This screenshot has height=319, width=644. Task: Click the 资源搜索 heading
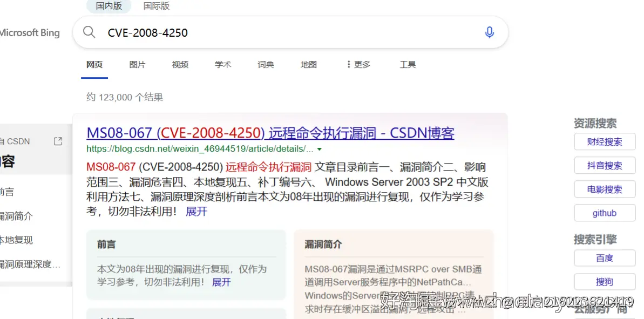click(595, 123)
